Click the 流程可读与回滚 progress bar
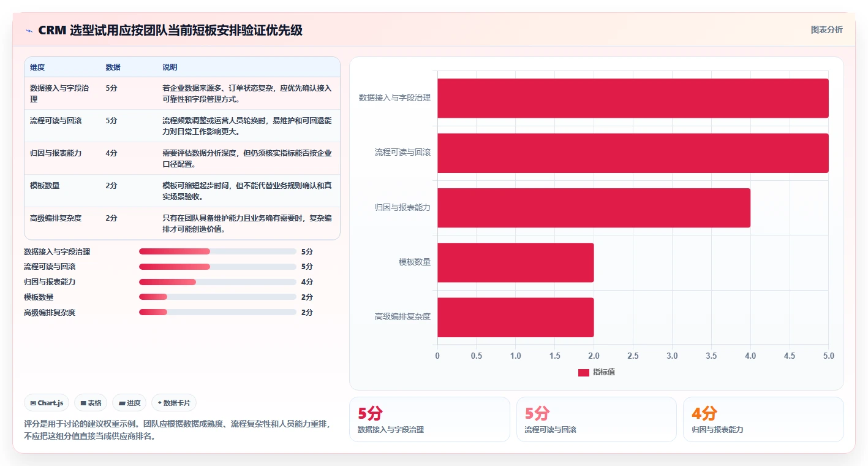This screenshot has width=868, height=466. pyautogui.click(x=217, y=267)
